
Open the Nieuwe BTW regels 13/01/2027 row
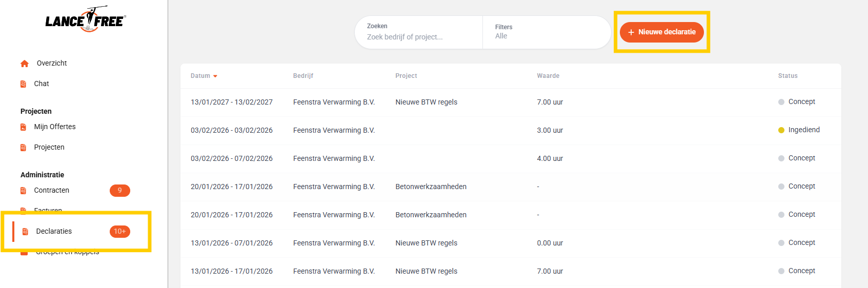(x=511, y=102)
